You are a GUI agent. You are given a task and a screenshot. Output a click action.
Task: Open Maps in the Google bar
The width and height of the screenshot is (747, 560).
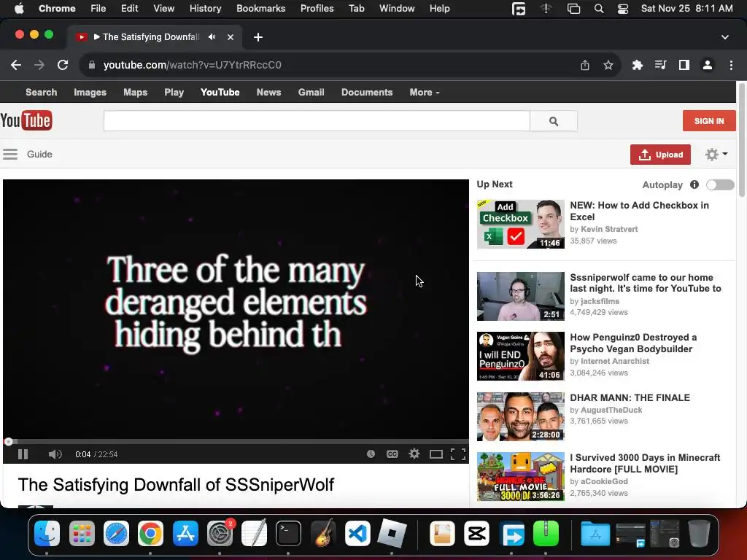(135, 93)
